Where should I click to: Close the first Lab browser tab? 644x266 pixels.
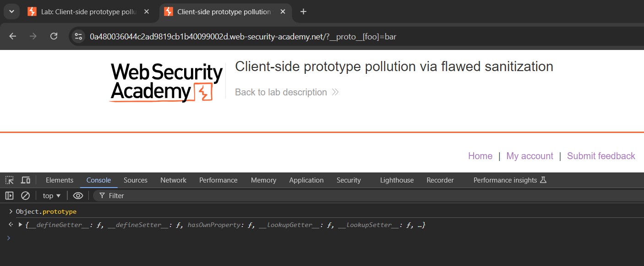click(147, 11)
